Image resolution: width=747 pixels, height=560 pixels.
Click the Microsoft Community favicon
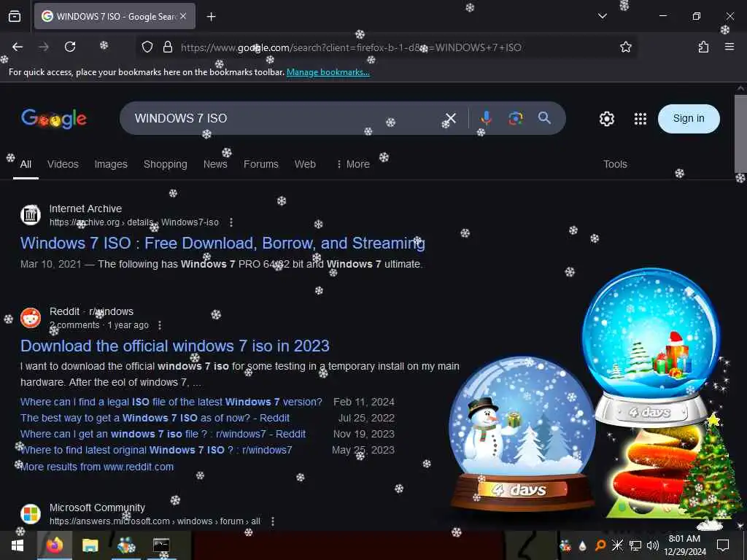tap(31, 514)
